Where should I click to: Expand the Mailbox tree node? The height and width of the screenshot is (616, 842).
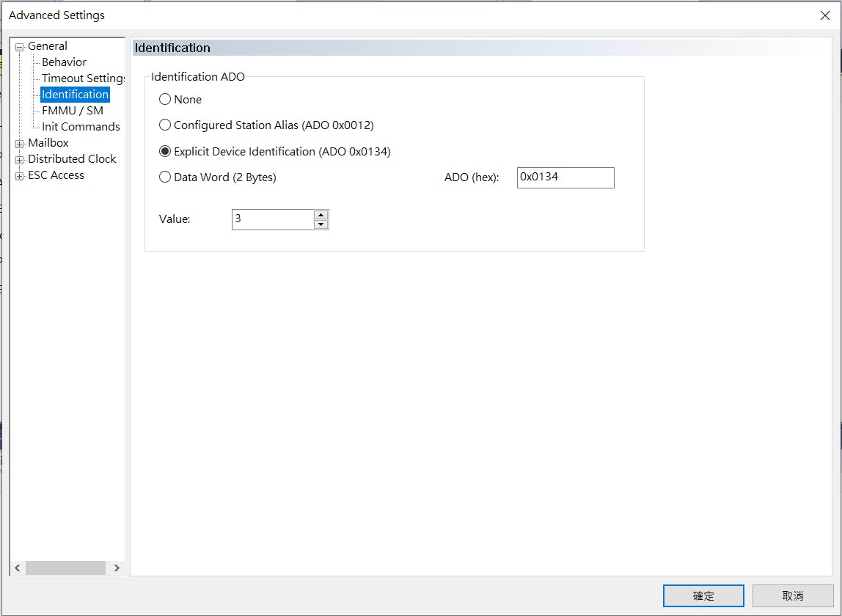pos(19,144)
